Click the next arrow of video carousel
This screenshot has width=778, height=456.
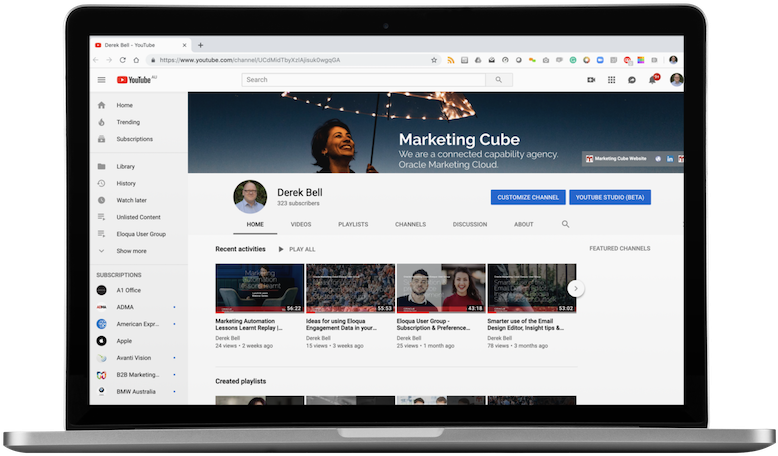point(576,288)
